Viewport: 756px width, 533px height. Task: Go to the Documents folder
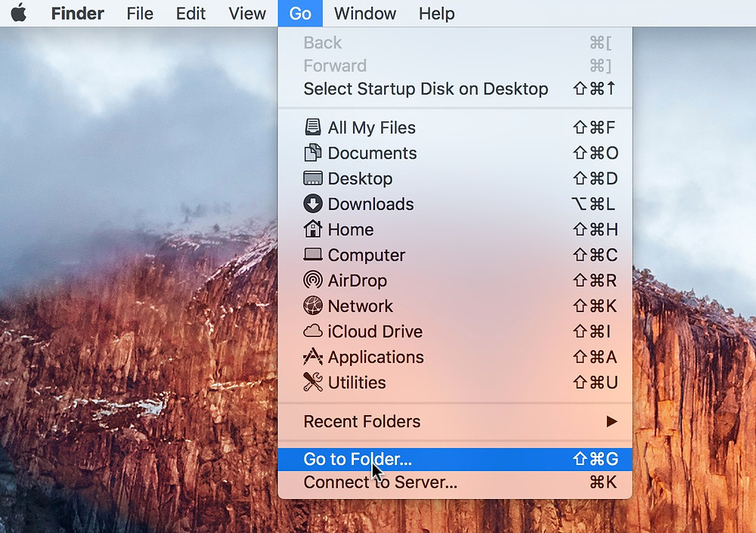455,153
